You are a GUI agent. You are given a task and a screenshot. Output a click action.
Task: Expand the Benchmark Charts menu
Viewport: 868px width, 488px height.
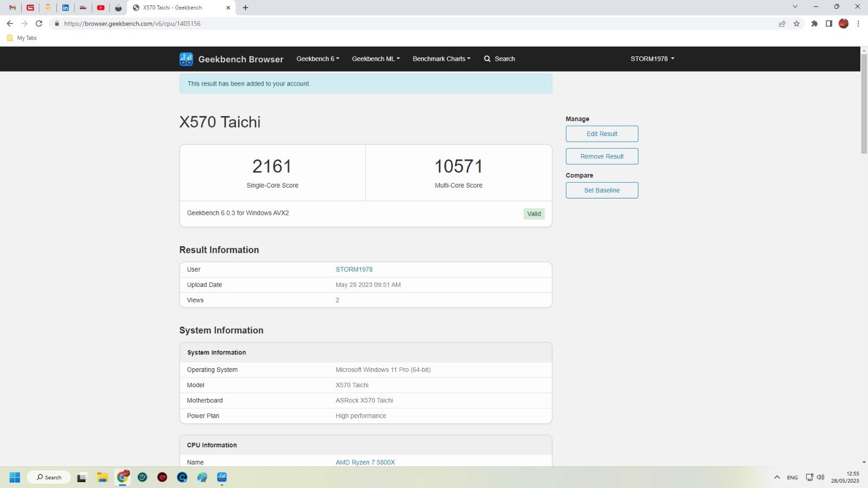pyautogui.click(x=442, y=59)
